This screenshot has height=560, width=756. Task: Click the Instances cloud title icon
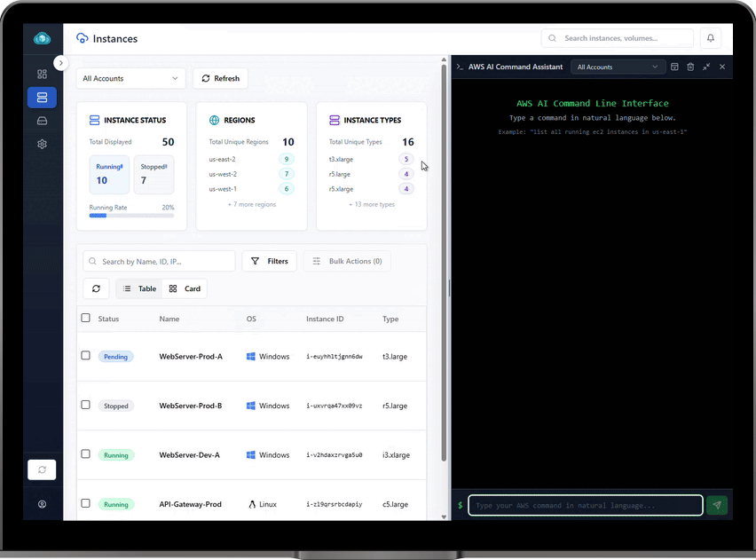[83, 38]
